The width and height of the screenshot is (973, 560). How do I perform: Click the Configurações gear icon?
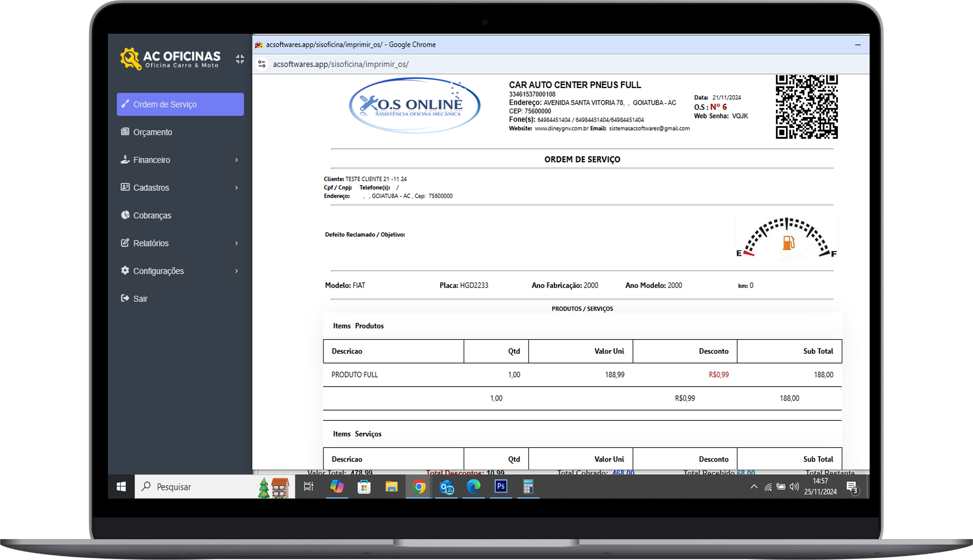[x=125, y=270]
